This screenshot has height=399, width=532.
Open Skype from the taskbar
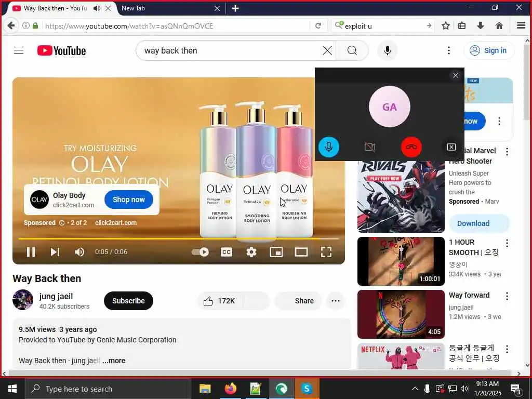pyautogui.click(x=307, y=389)
